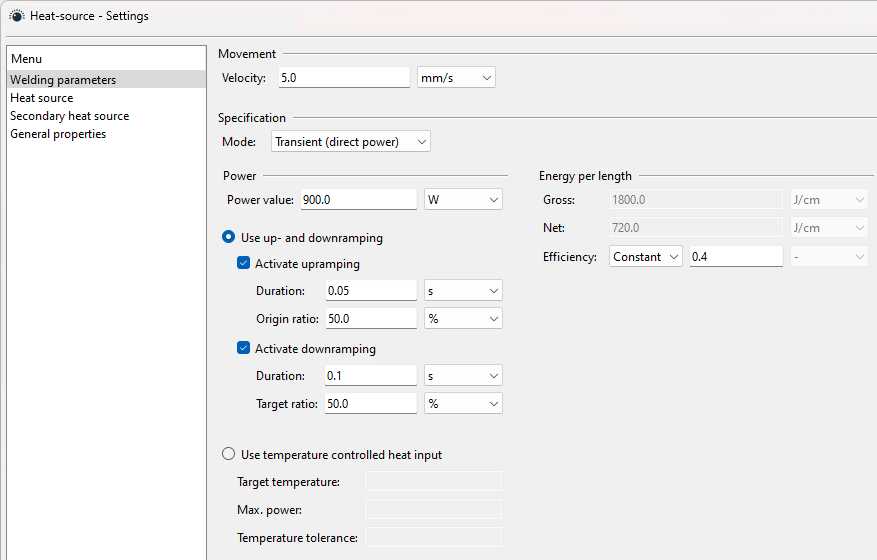Image resolution: width=877 pixels, height=560 pixels.
Task: Select Use up- and downramping radio button
Action: (228, 237)
